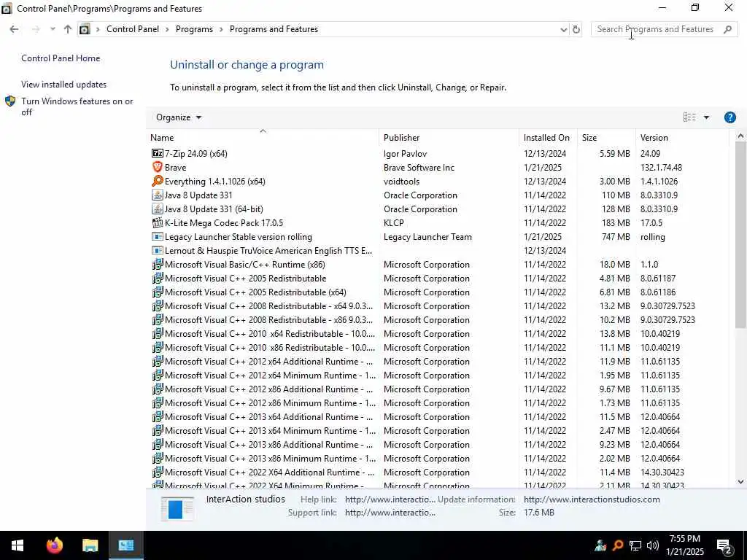Click the Programs breadcrumb
The image size is (747, 560).
pos(194,29)
